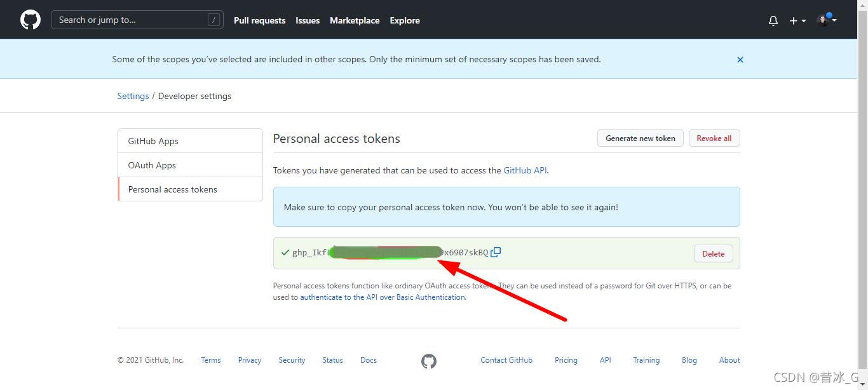The height and width of the screenshot is (390, 868).
Task: Copy the access token using the copy icon
Action: 496,252
